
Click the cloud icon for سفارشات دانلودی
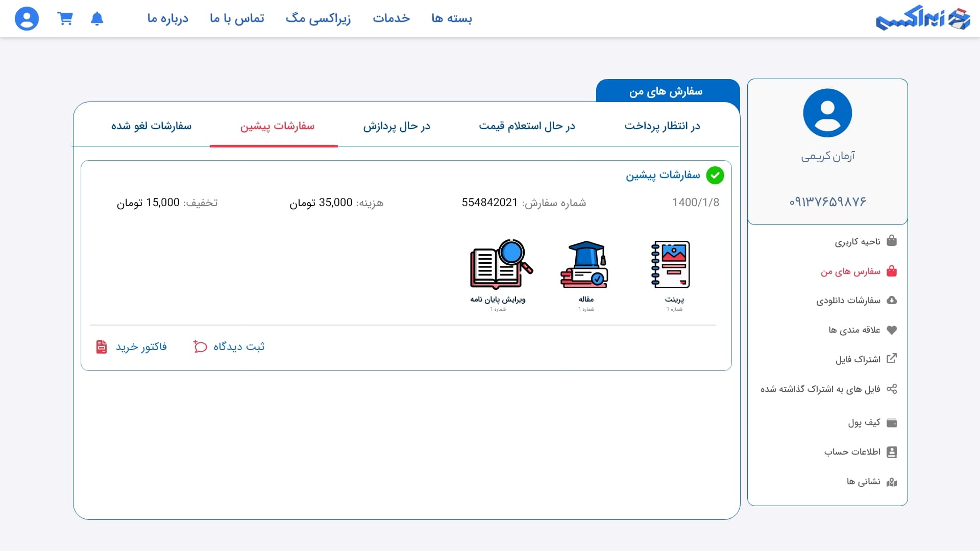[893, 300]
